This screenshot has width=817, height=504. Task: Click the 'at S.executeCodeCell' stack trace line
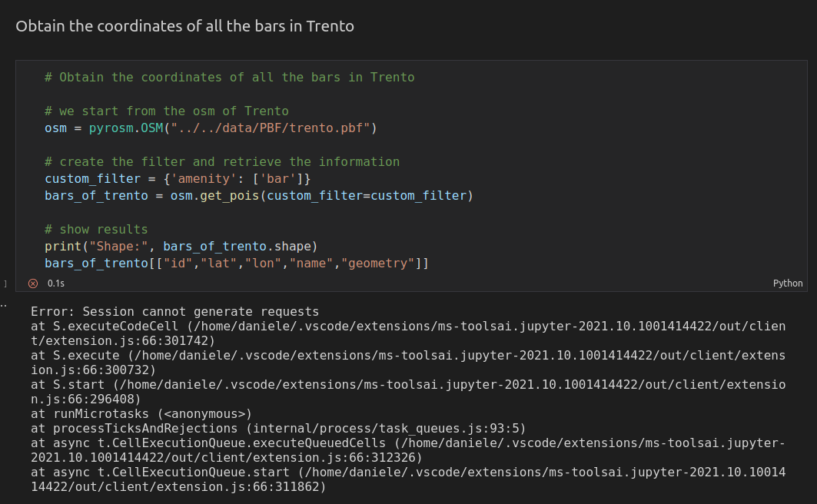click(408, 333)
